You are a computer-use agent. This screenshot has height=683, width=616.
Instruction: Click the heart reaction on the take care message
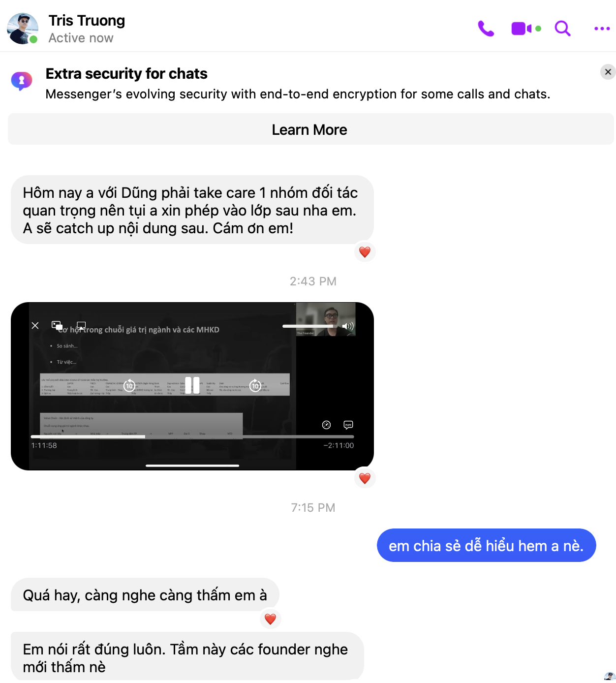click(x=365, y=252)
